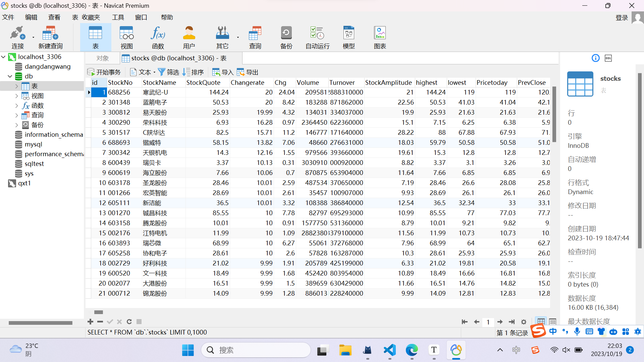
Task: Click the page number input field
Action: point(488,322)
